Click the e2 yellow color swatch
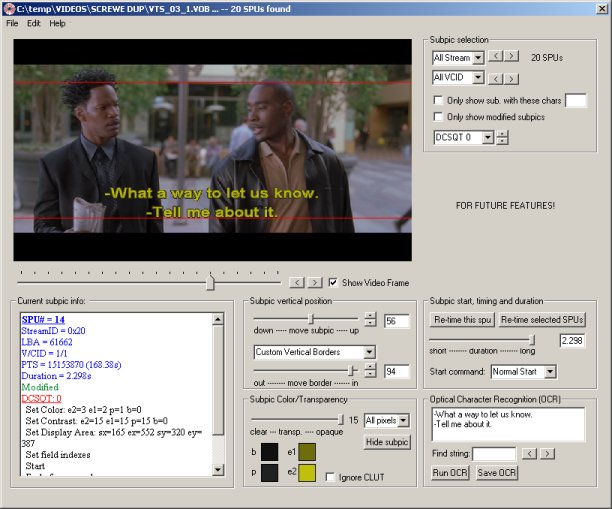 tap(307, 473)
